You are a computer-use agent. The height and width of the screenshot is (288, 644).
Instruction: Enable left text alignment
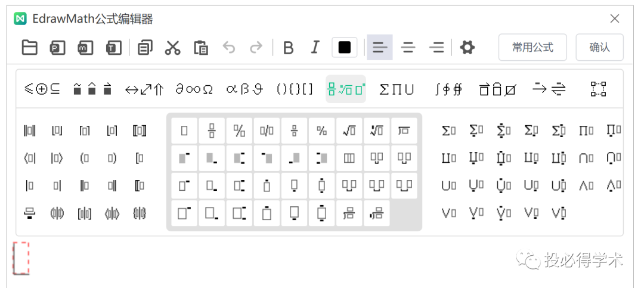379,48
